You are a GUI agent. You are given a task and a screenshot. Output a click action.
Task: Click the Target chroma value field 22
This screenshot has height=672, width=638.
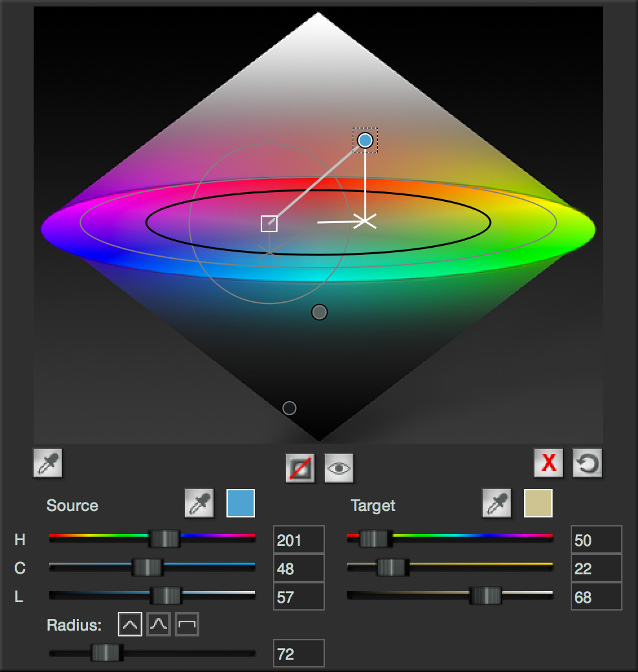point(597,569)
